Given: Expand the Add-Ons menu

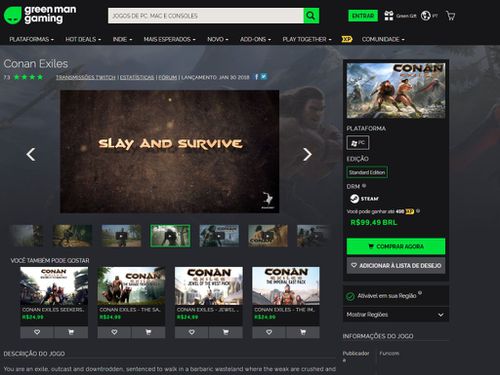Looking at the screenshot, I should pos(255,39).
